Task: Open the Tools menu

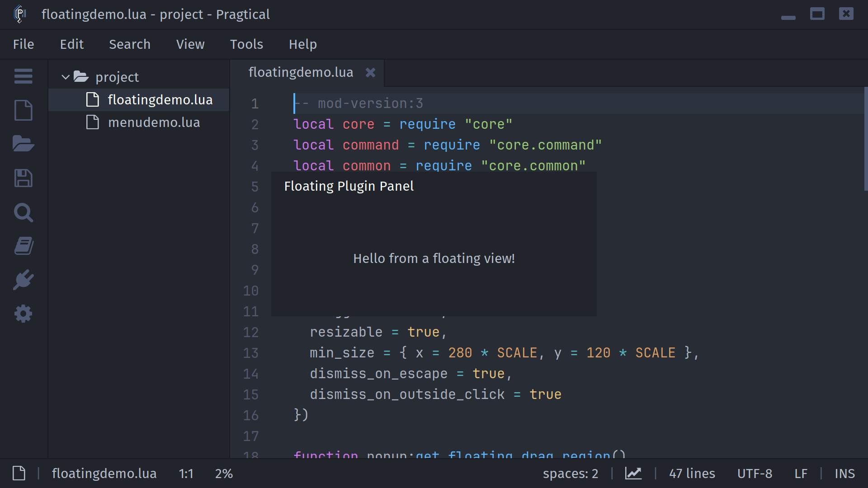Action: pos(246,44)
